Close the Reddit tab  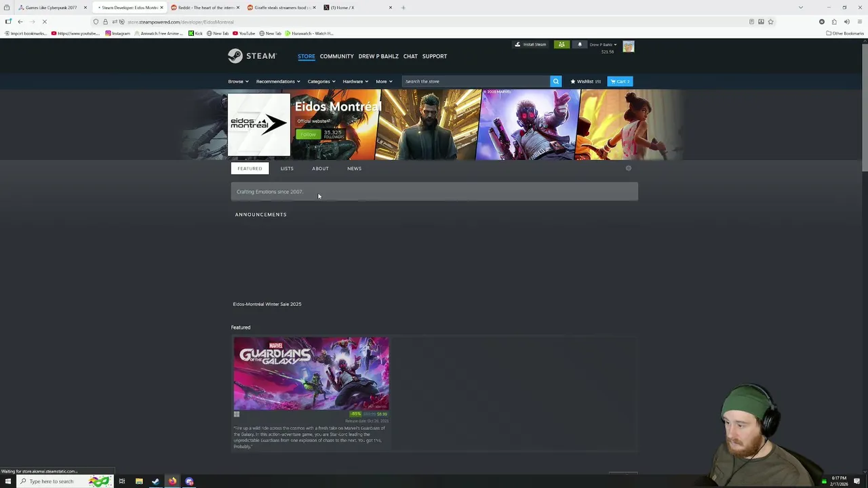click(x=237, y=7)
